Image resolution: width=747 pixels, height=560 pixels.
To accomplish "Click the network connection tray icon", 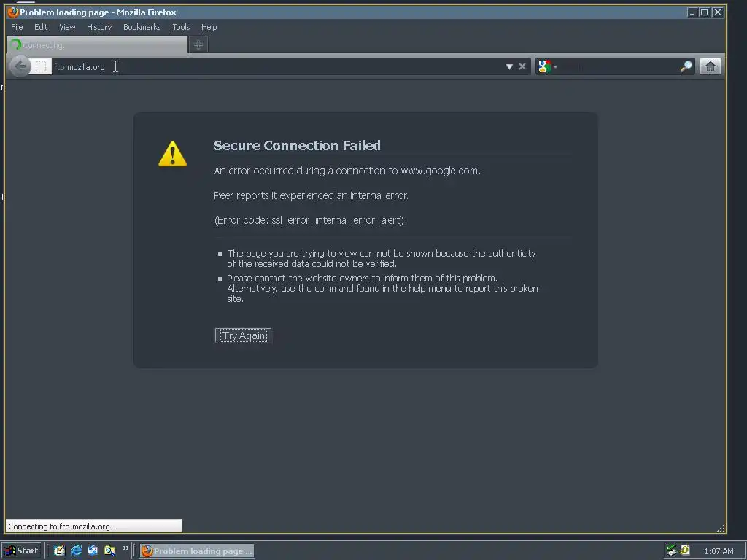I will tap(672, 551).
